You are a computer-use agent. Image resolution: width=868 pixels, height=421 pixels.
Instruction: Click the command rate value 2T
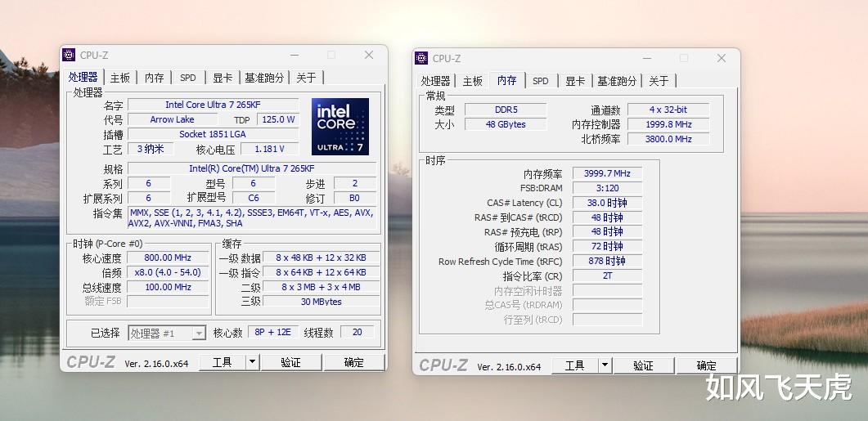[x=607, y=275]
